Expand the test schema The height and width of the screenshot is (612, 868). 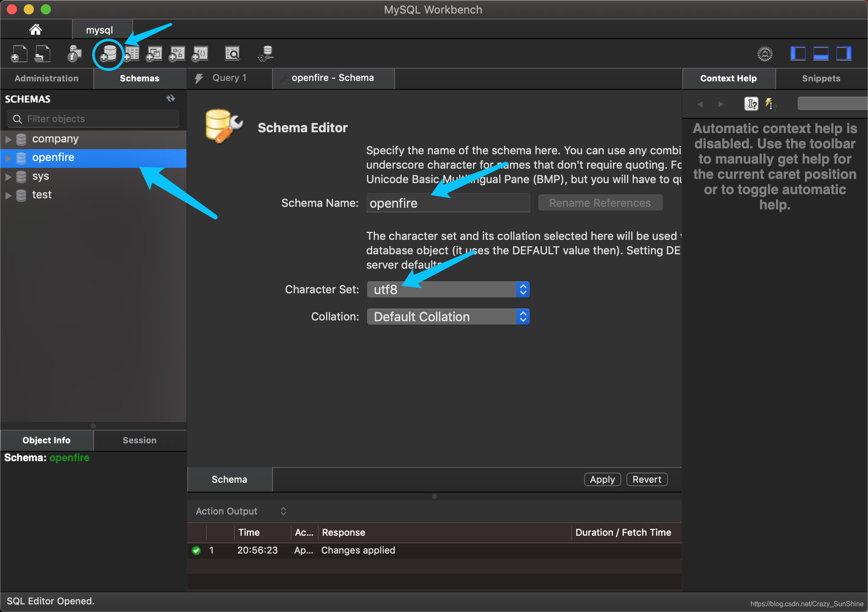point(8,195)
